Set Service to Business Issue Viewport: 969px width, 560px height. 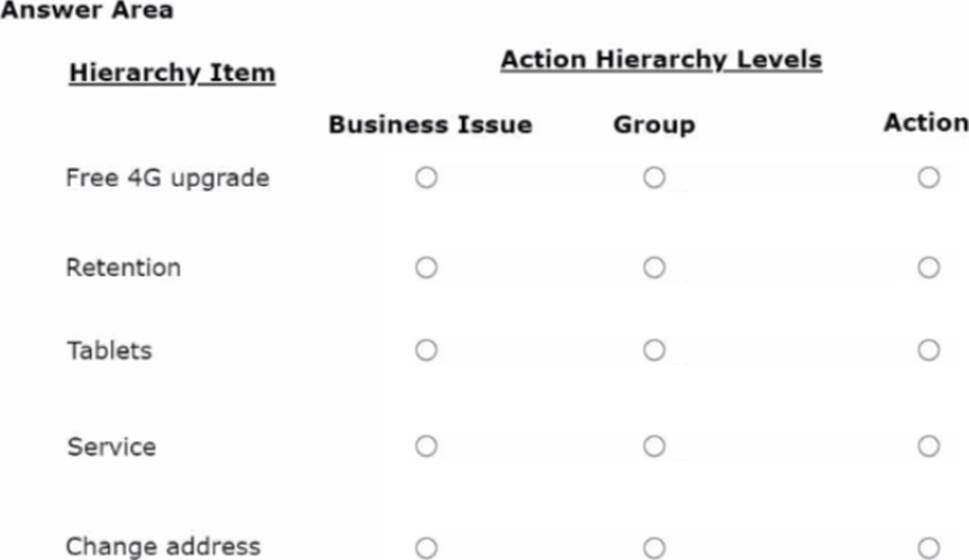(426, 446)
